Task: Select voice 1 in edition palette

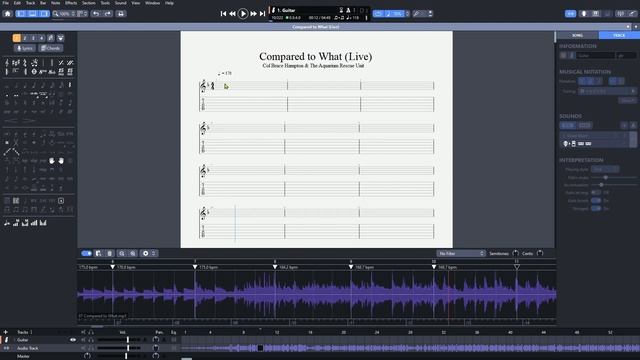Action: pos(16,38)
